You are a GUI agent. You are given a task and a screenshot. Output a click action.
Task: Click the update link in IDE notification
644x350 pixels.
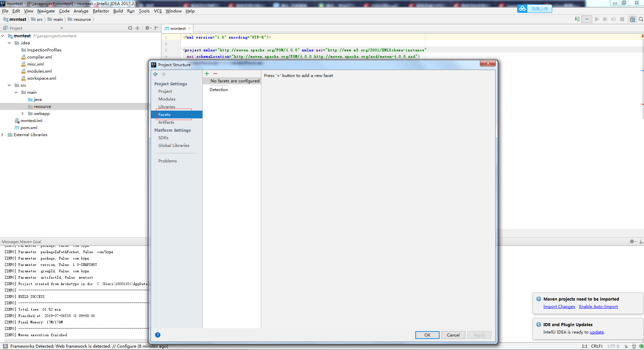[x=597, y=332]
